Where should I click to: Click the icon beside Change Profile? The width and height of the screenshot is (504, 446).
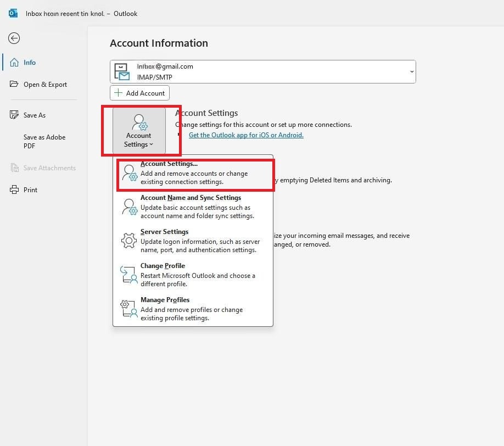click(x=129, y=274)
